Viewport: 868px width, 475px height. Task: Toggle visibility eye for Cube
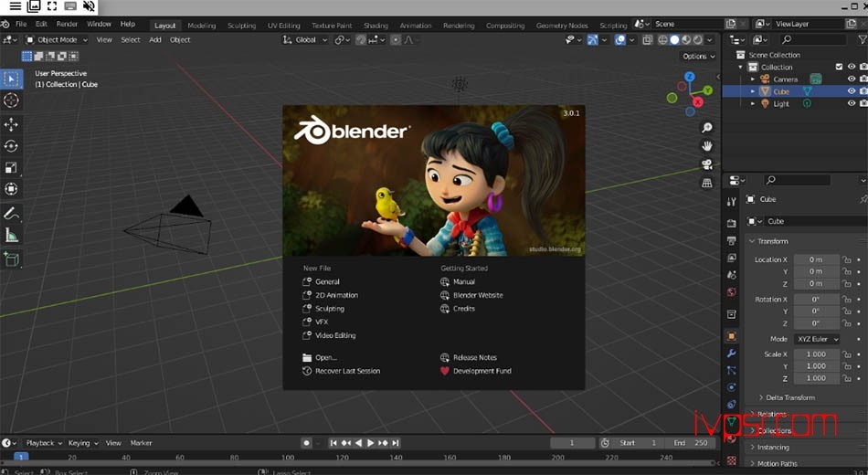tap(852, 91)
